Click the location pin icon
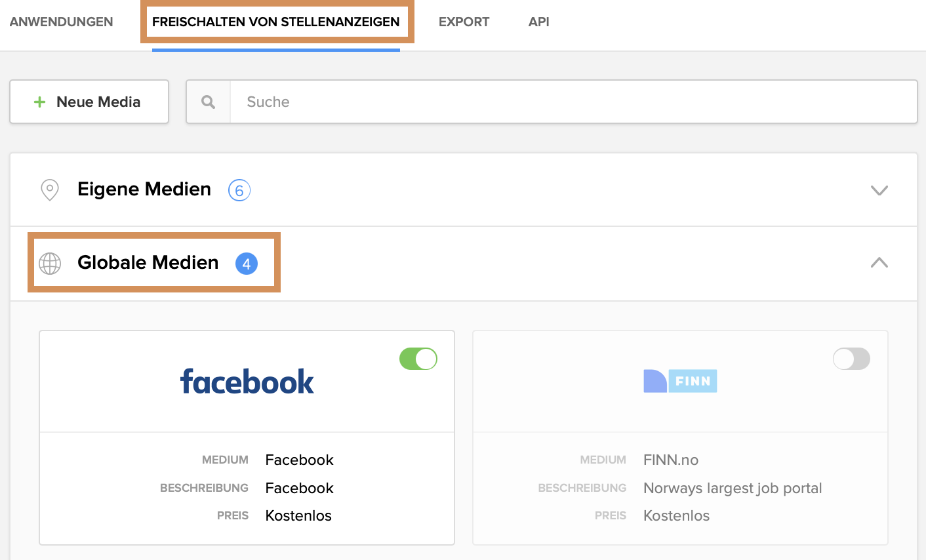This screenshot has width=926, height=560. [50, 190]
